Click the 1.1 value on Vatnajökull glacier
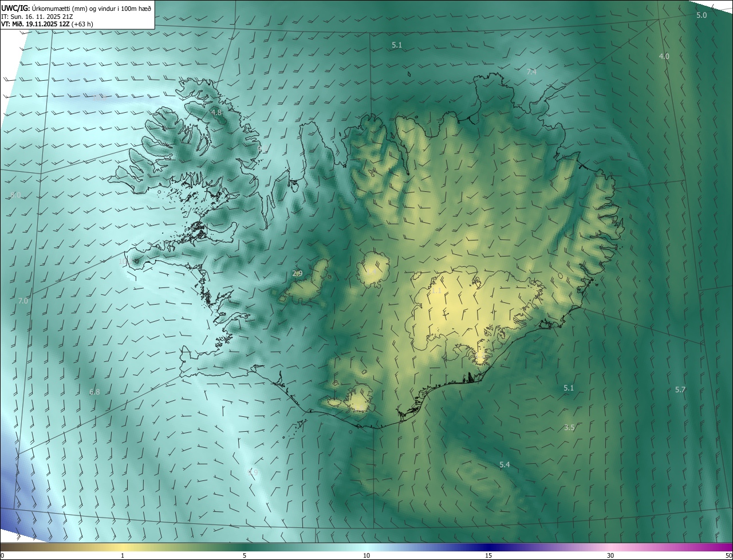733x560 pixels. click(x=436, y=291)
